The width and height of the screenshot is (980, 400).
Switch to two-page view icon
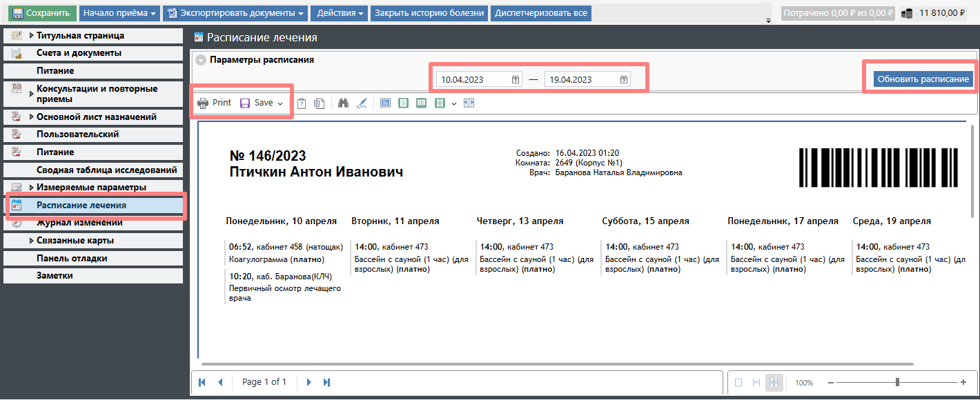point(421,103)
